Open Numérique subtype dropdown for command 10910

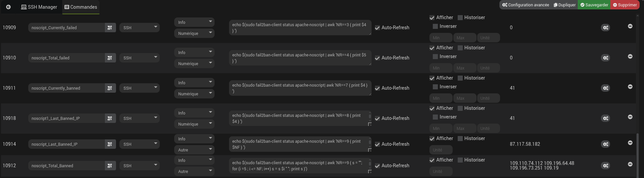click(x=194, y=63)
